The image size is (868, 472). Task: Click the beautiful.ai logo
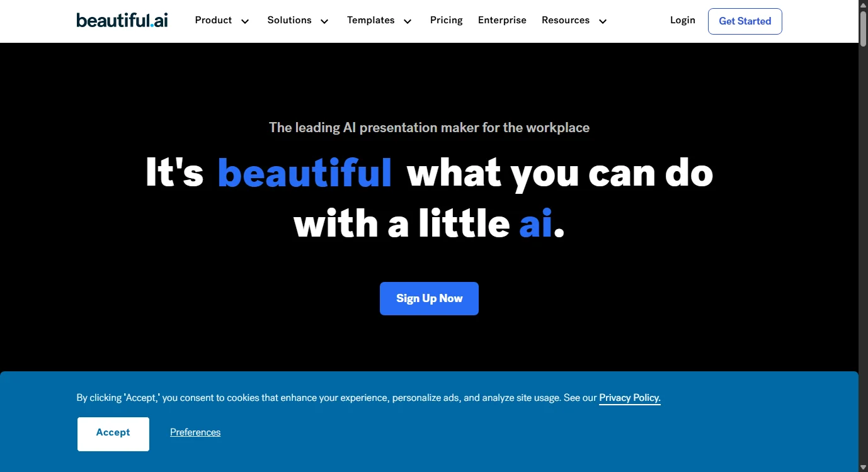[x=122, y=21]
